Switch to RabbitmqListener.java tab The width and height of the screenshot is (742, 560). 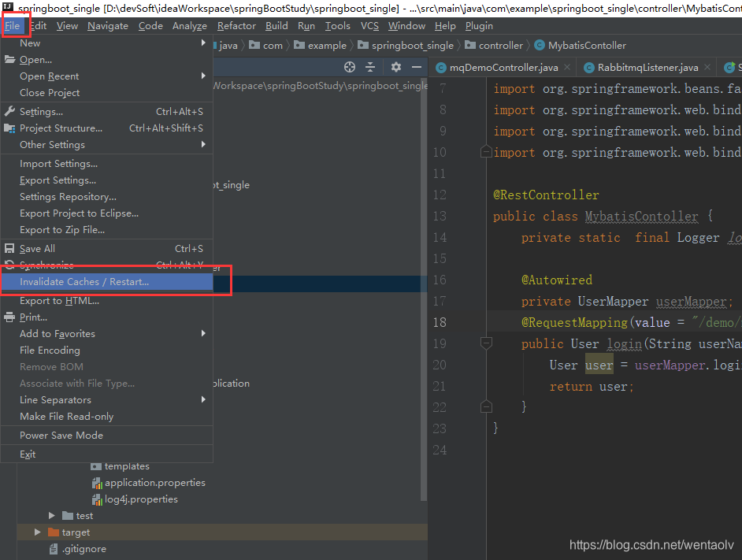tap(647, 68)
